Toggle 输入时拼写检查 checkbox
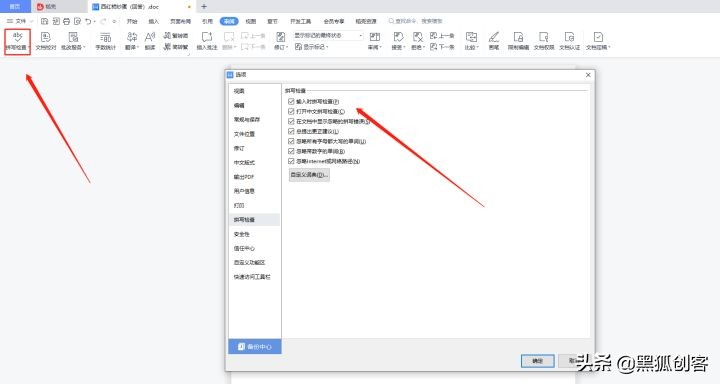 tap(291, 102)
